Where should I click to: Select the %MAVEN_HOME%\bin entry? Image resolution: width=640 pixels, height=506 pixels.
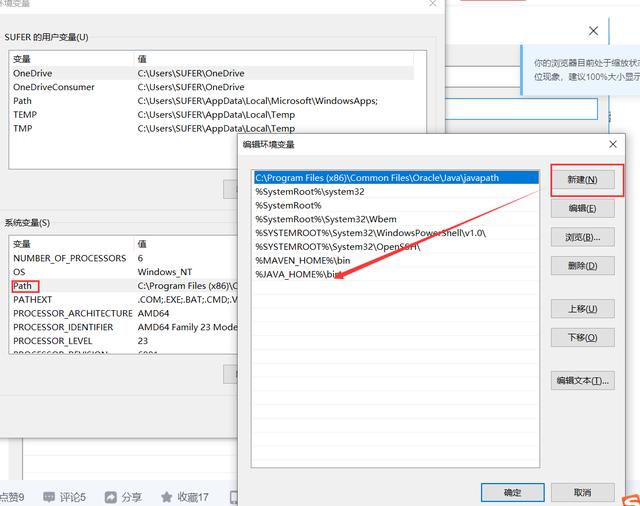[x=396, y=260]
